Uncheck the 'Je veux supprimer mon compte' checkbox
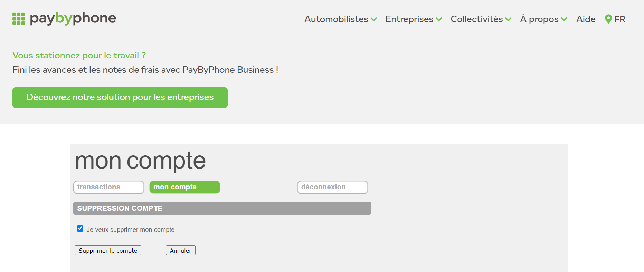This screenshot has height=272, width=644. pos(80,228)
